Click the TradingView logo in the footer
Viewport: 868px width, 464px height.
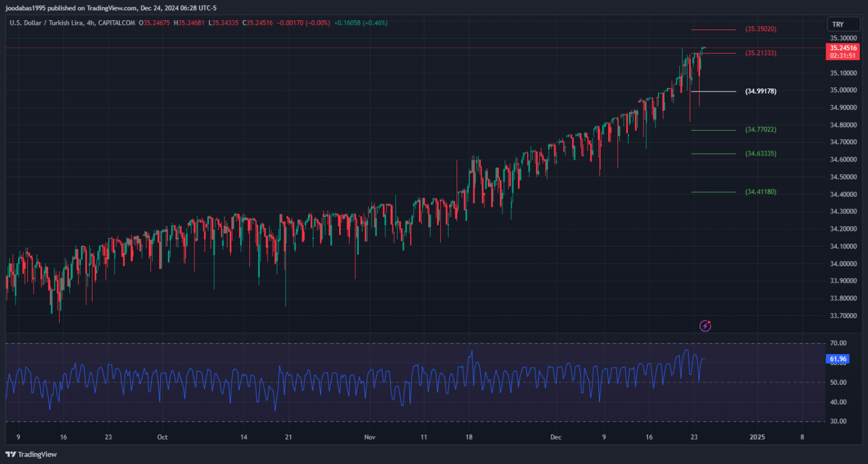click(31, 454)
